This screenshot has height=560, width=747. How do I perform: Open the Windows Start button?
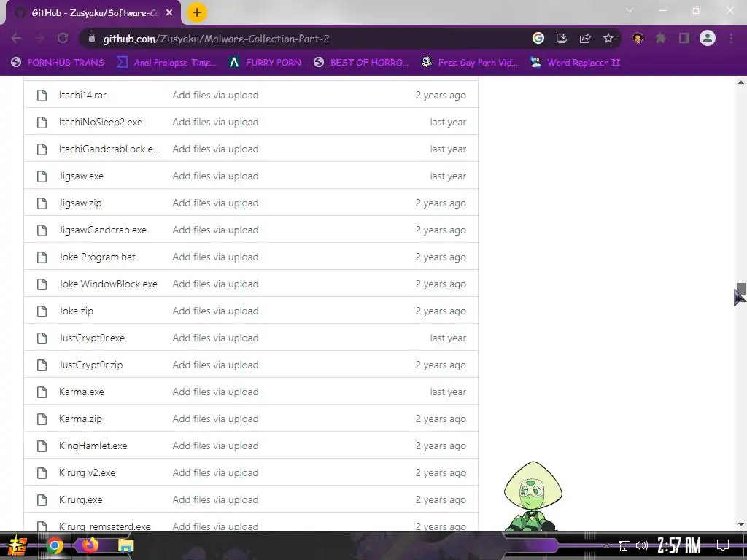(x=18, y=545)
